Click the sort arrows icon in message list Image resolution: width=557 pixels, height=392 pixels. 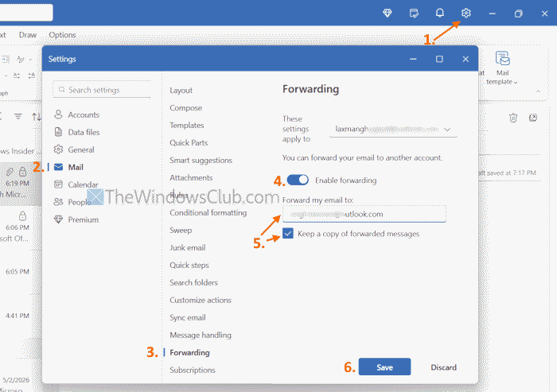click(37, 116)
